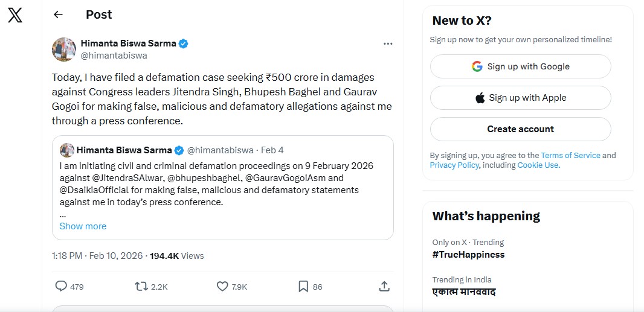
Task: Go back using the back arrow
Action: click(58, 14)
